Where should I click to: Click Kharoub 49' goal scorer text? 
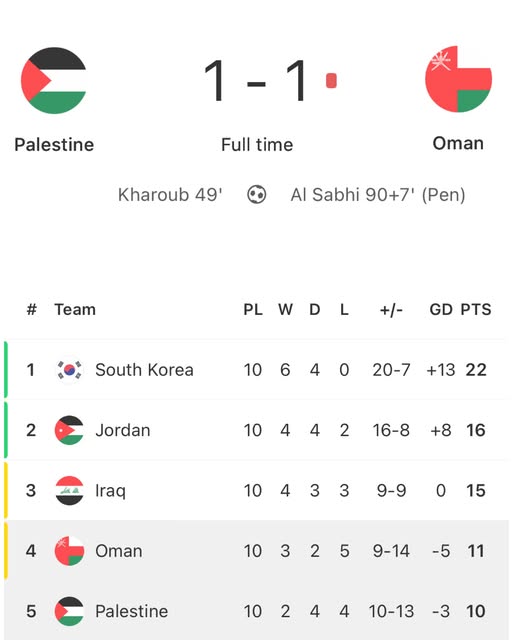click(170, 195)
